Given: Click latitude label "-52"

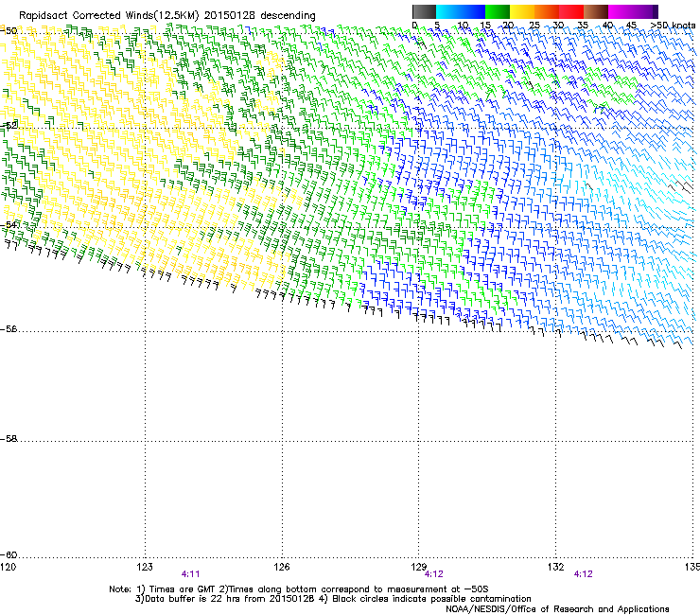Looking at the screenshot, I should coord(9,126).
